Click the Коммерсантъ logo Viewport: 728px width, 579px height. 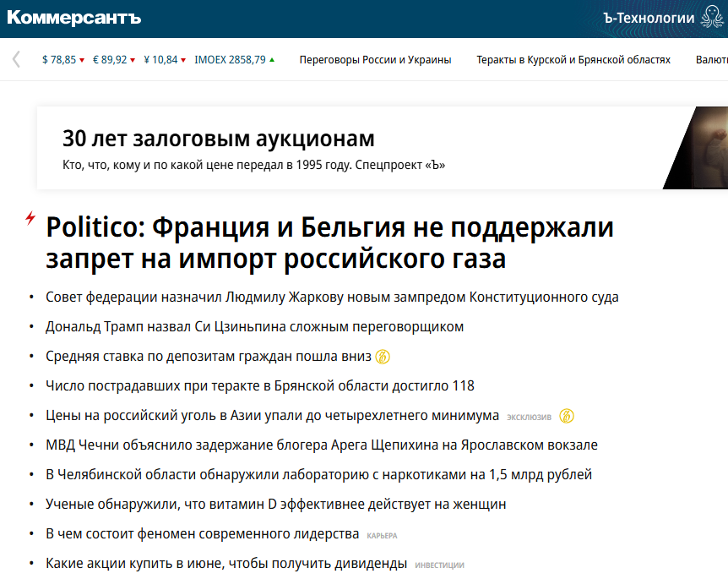74,18
